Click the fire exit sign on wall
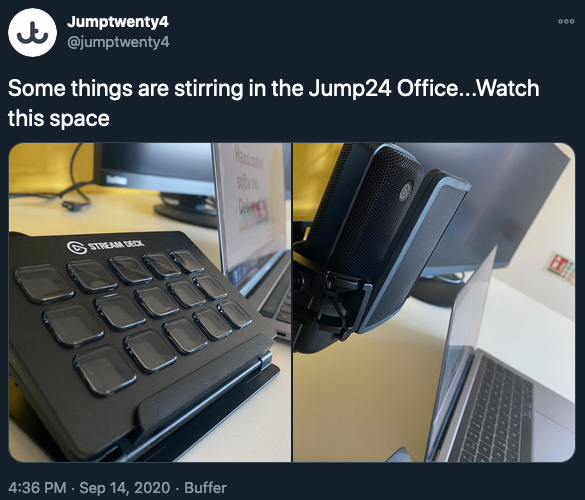This screenshot has height=500, width=585. point(560,268)
